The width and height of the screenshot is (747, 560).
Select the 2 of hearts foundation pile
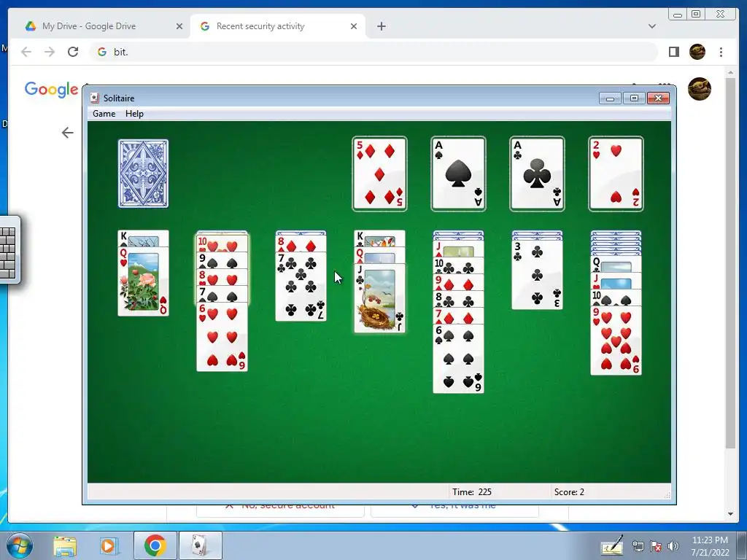click(616, 174)
